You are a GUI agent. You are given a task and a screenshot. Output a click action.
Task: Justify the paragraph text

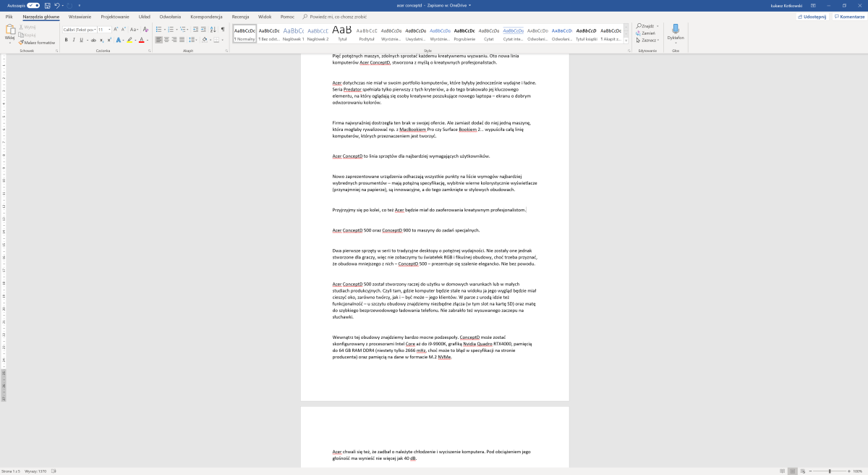pyautogui.click(x=182, y=40)
